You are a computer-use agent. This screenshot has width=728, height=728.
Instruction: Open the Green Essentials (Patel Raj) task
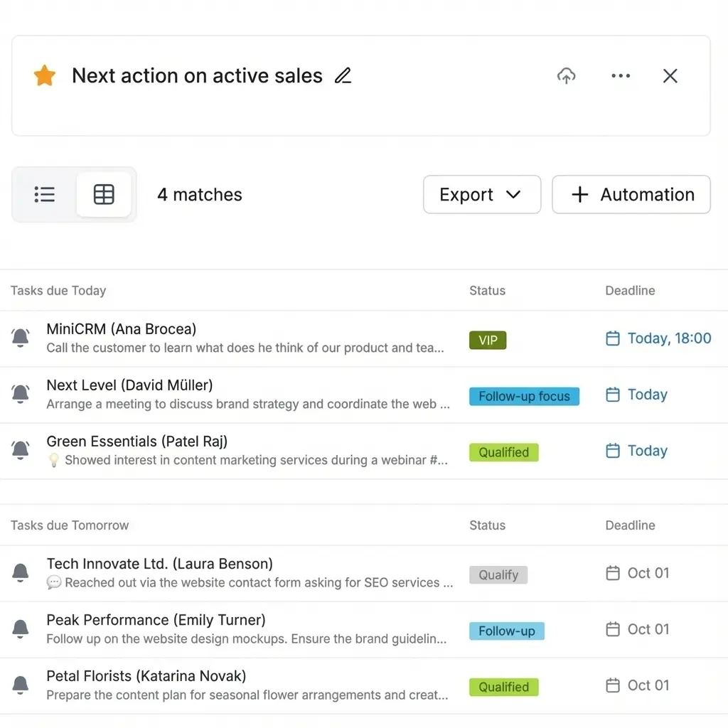(x=137, y=441)
